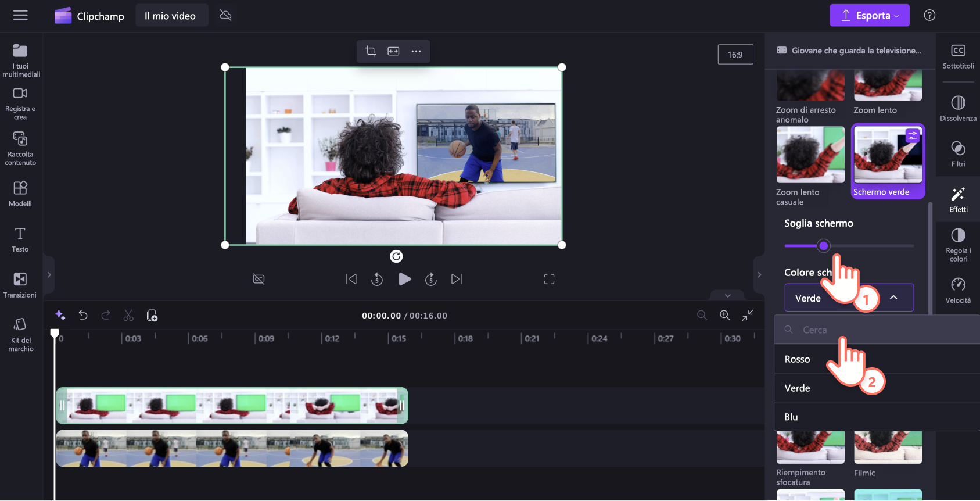Open the Dissolvenza fade tab
This screenshot has width=980, height=501.
click(x=958, y=108)
